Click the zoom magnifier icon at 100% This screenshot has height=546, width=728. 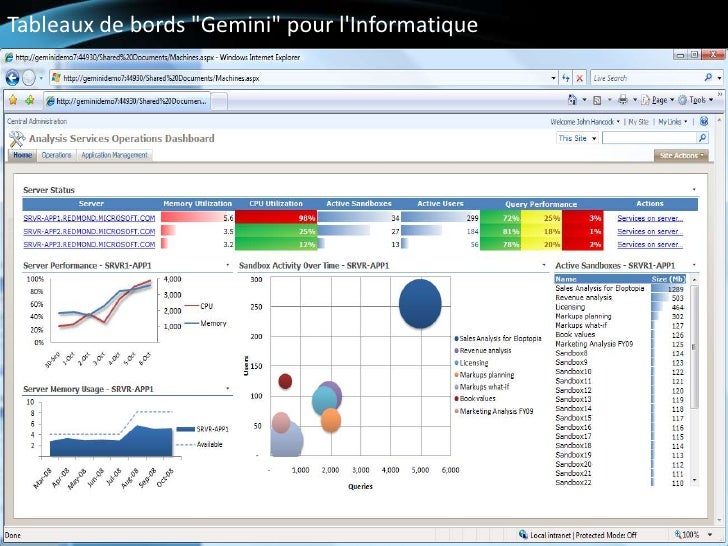tap(678, 534)
